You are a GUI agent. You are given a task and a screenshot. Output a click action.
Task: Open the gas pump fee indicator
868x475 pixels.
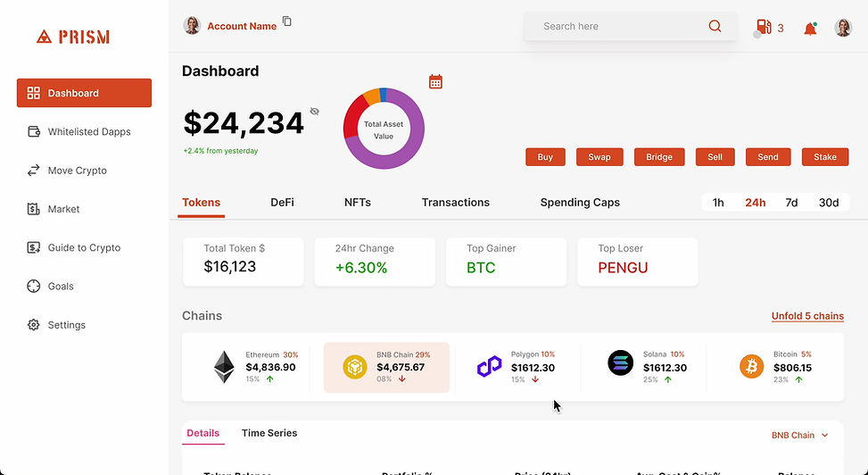coord(764,27)
